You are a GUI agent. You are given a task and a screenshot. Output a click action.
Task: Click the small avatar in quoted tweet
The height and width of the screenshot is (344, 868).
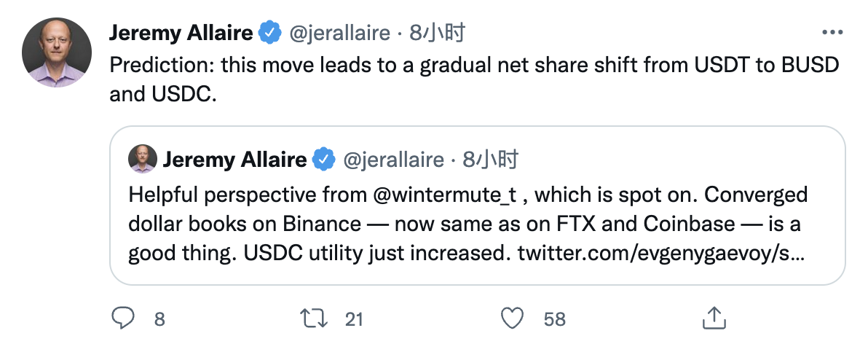pyautogui.click(x=143, y=160)
